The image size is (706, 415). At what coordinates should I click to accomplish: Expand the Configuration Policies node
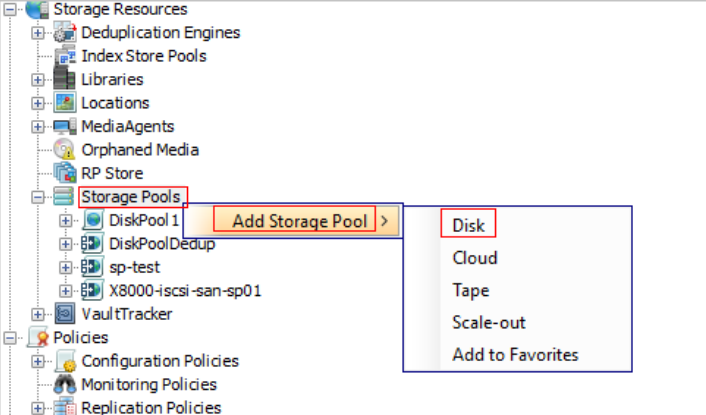point(39,361)
